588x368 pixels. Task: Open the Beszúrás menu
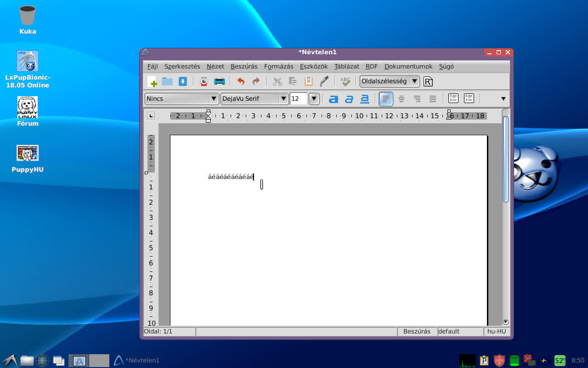coord(244,66)
